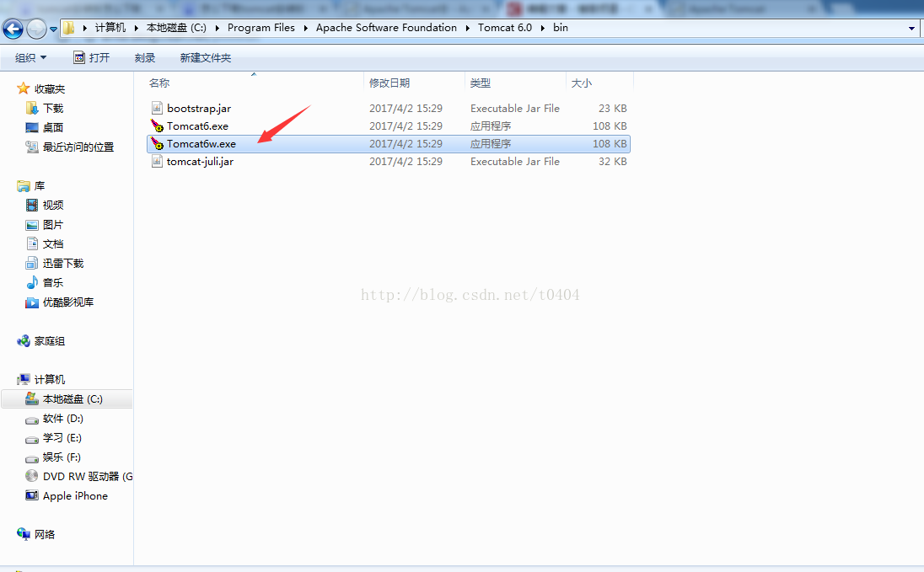This screenshot has width=924, height=572.
Task: Open 迅雷下载 library
Action: pos(63,264)
